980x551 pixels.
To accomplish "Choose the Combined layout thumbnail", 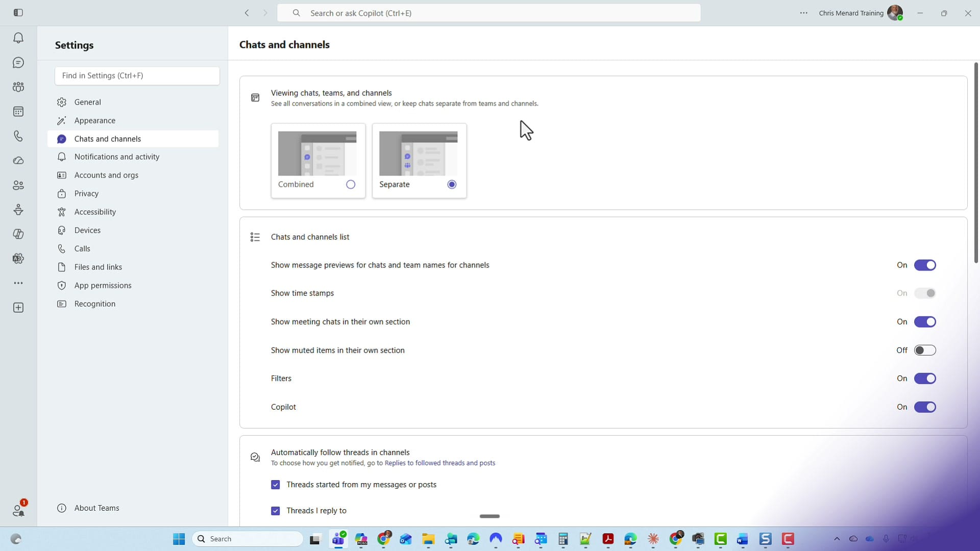I will 317,154.
